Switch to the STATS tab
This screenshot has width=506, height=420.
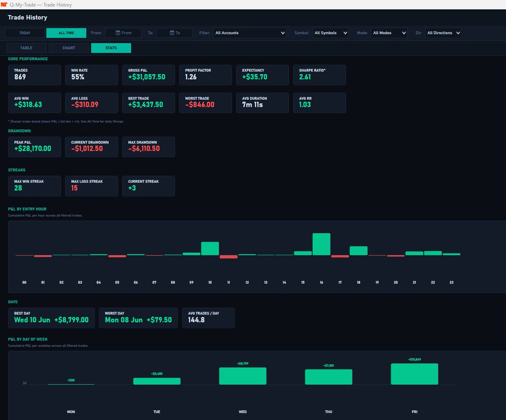tap(111, 48)
